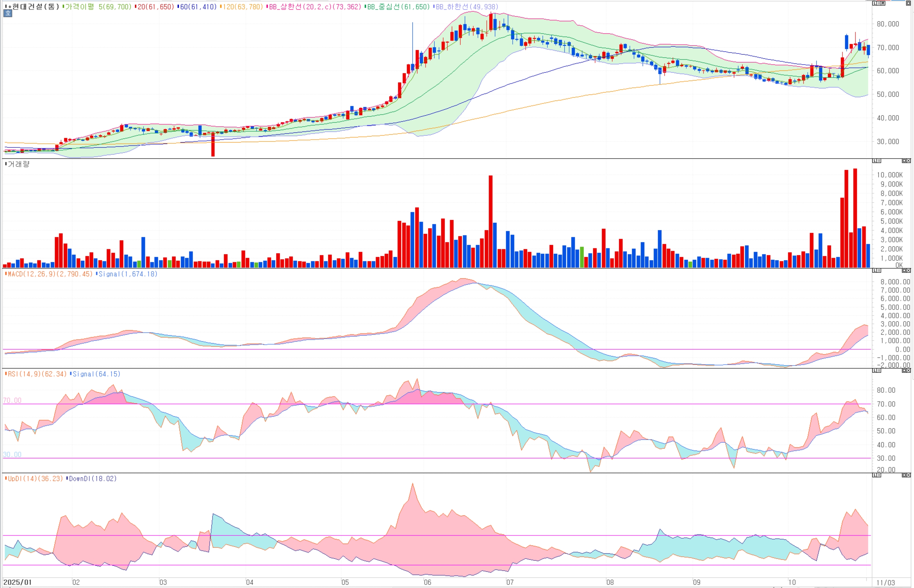Maximize the MACD indicator pane
Screen dimensions: 914x588
pos(904,270)
